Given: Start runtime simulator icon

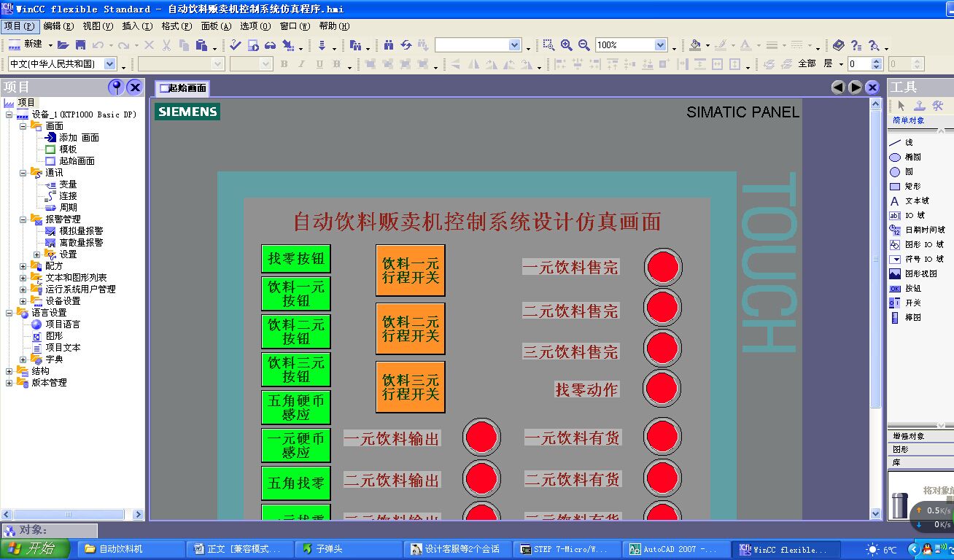Looking at the screenshot, I should tap(253, 45).
